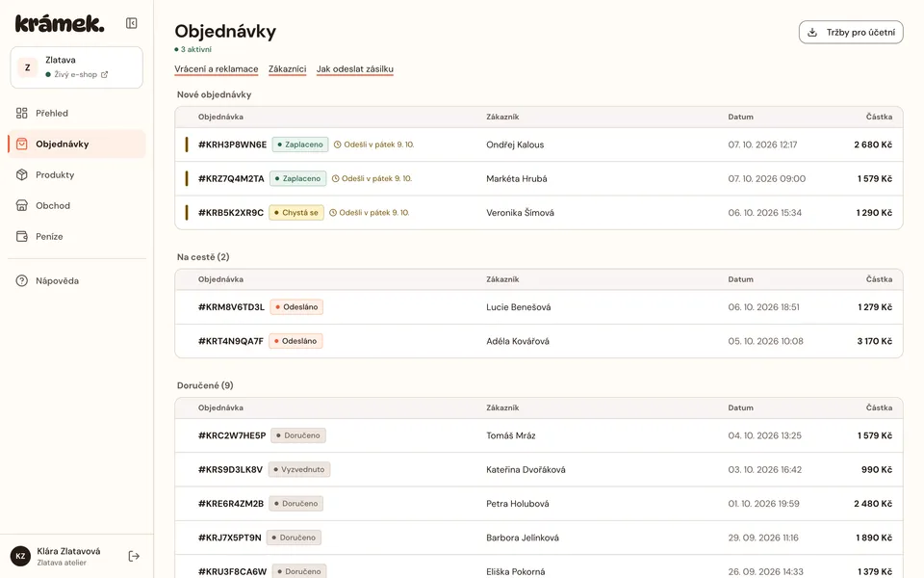Open the Klára Zlatavová account name

(68, 551)
